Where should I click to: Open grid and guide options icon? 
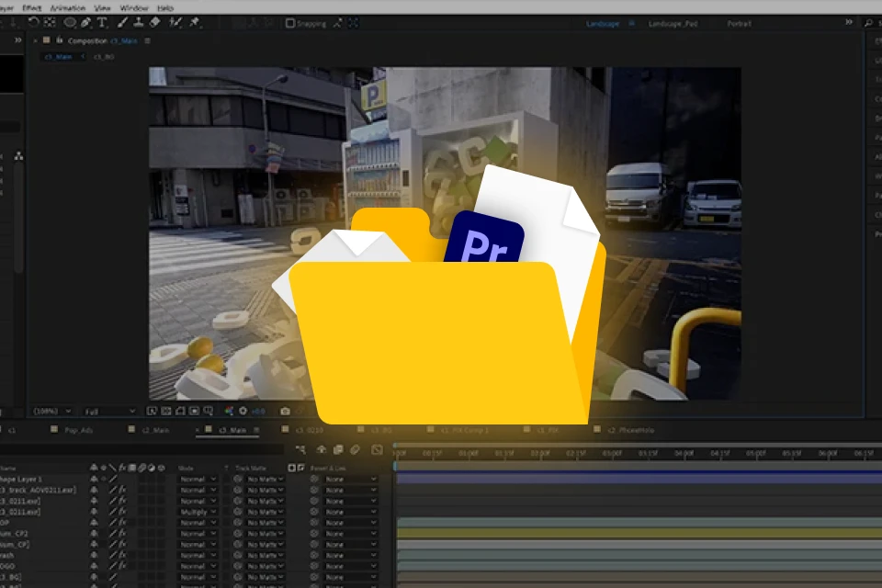point(209,412)
